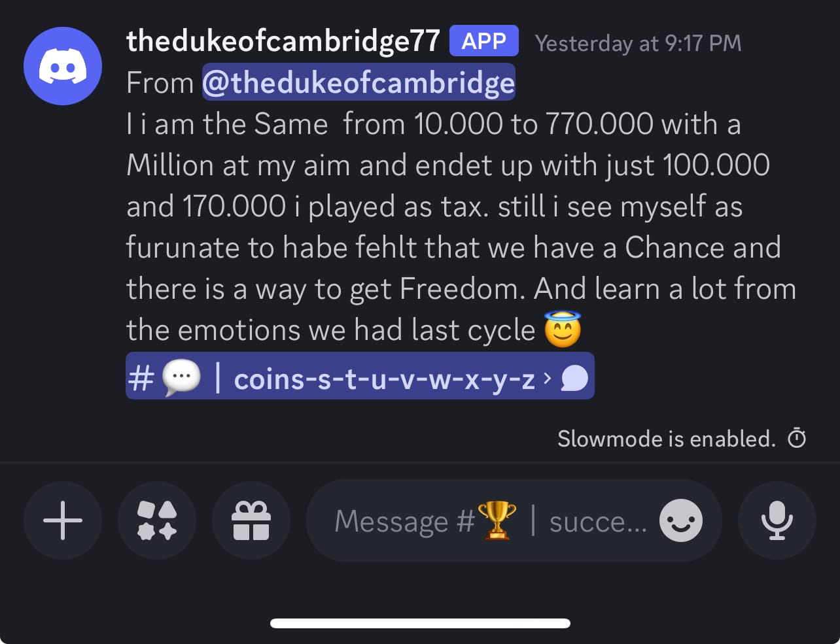Tap the angel halo emoji in message
The image size is (840, 644).
pyautogui.click(x=563, y=329)
